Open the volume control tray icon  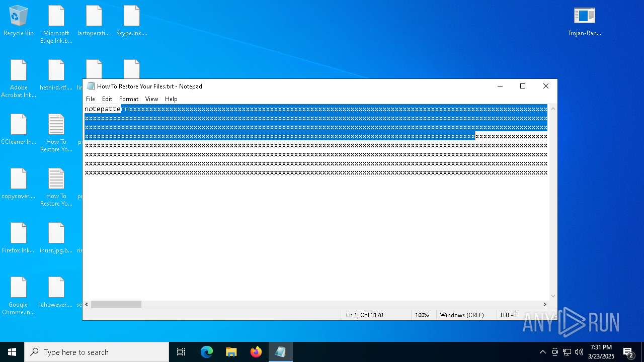[579, 352]
